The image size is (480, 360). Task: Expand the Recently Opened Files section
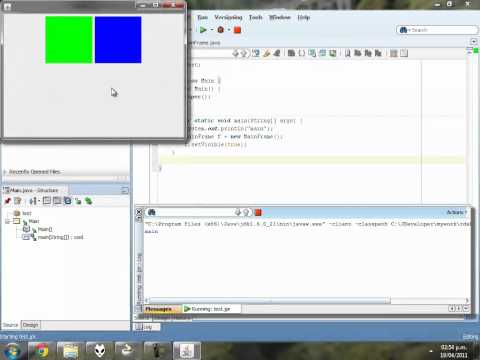[x=5, y=172]
